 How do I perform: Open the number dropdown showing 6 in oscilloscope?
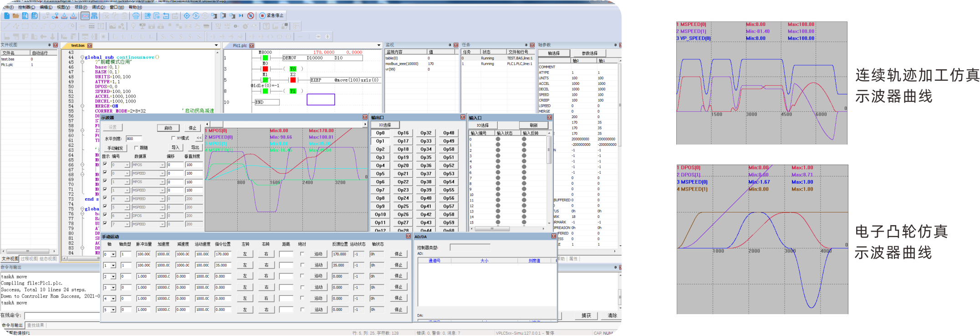click(128, 216)
